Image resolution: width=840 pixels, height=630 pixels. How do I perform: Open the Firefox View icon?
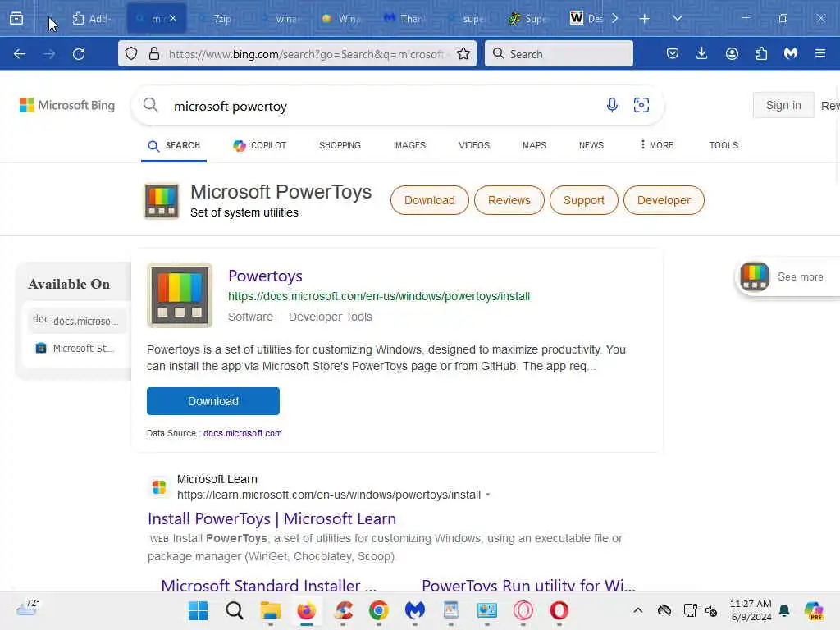pyautogui.click(x=16, y=18)
